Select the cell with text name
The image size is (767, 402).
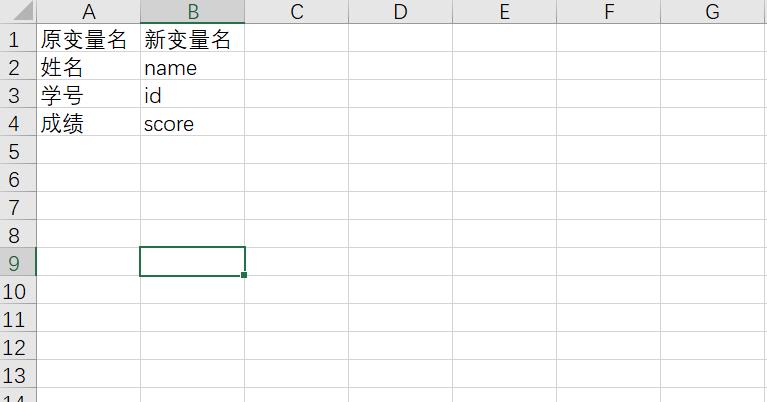pos(193,66)
